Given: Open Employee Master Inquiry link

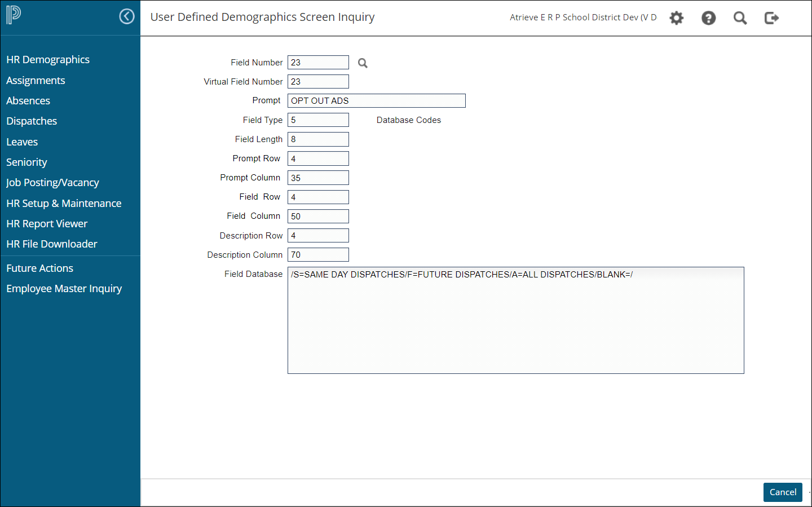Looking at the screenshot, I should (64, 289).
